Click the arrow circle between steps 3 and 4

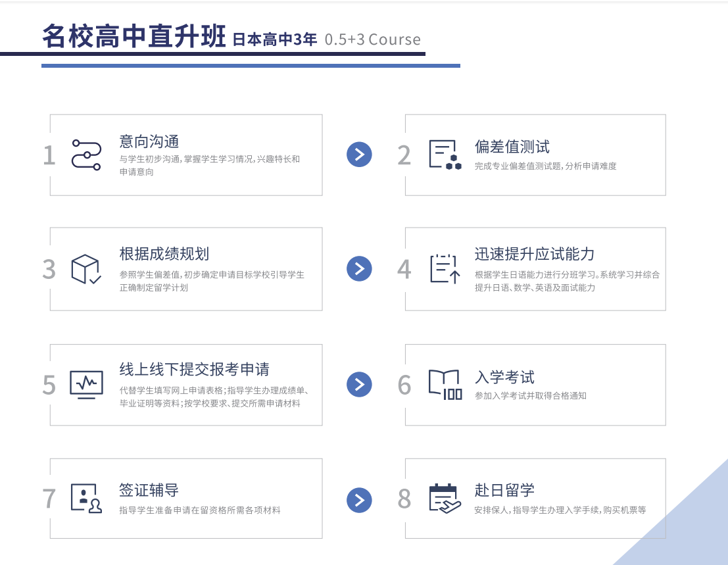pyautogui.click(x=359, y=269)
